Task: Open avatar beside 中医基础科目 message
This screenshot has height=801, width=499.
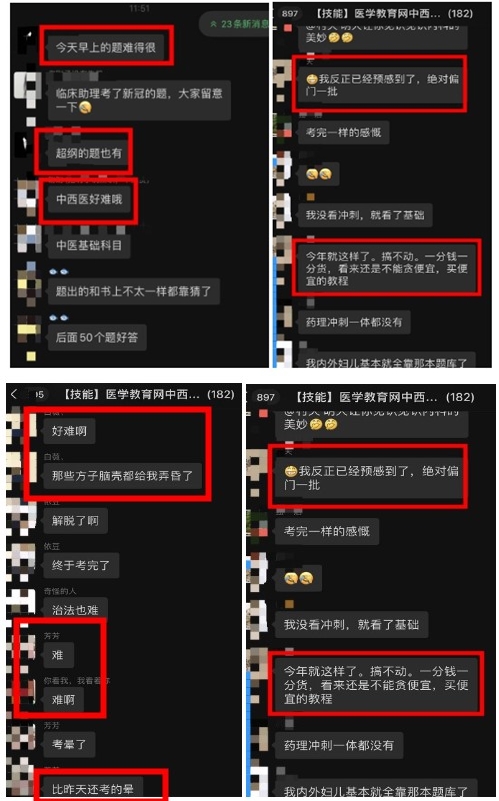Action: (29, 240)
